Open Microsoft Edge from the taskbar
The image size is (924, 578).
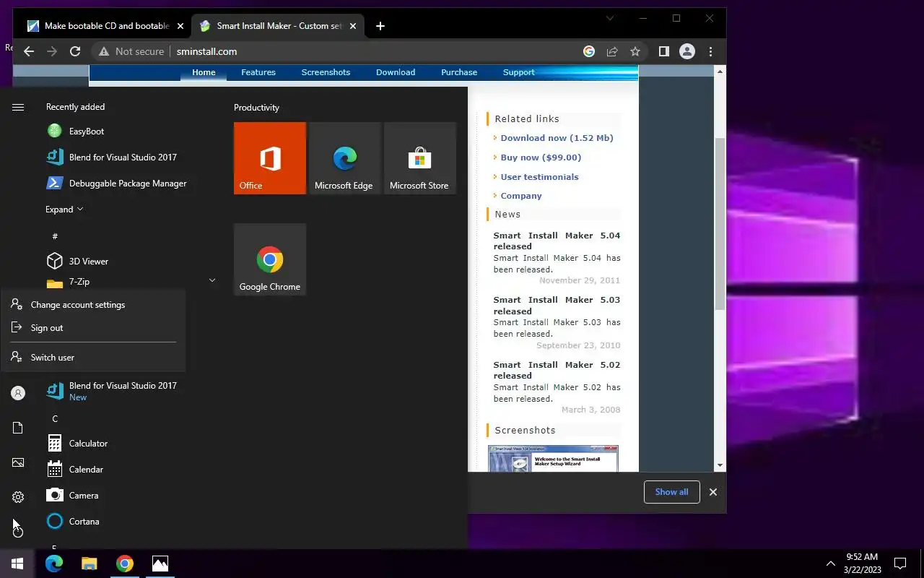(x=54, y=564)
